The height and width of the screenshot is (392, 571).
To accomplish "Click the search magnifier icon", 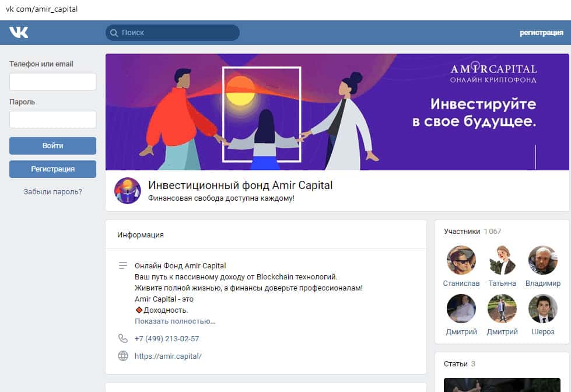I will (x=114, y=33).
